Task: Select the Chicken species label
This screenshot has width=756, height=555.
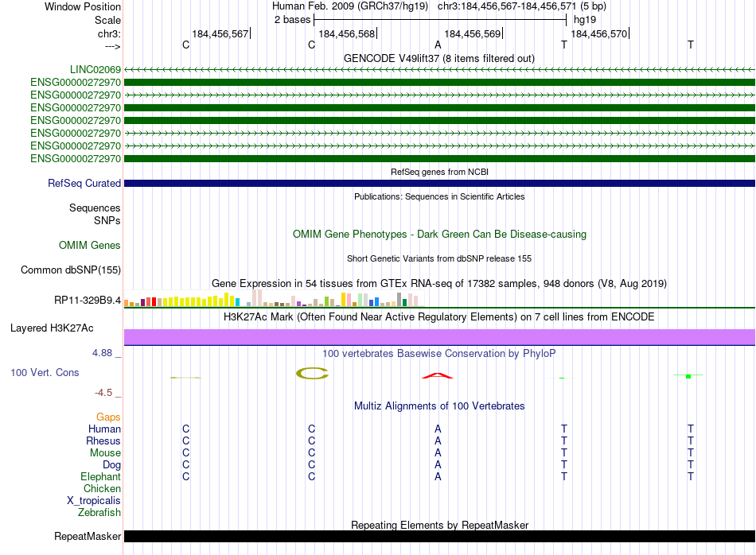Action: tap(102, 488)
